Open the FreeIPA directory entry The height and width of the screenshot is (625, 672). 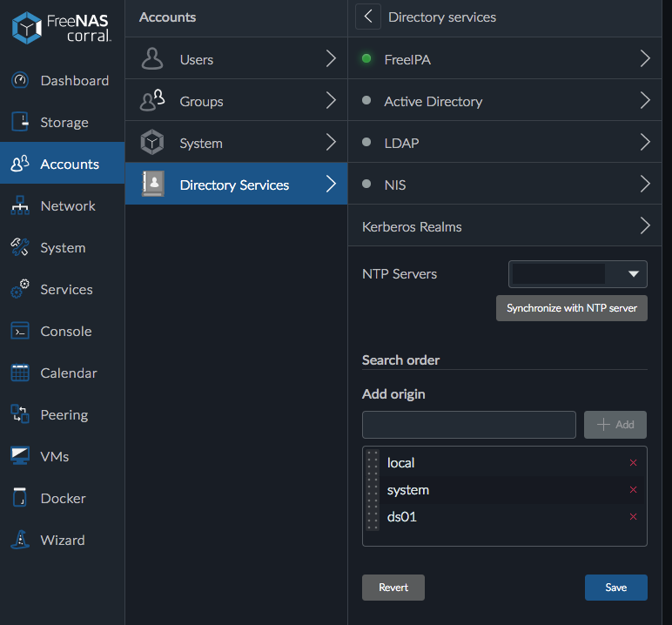(x=505, y=58)
